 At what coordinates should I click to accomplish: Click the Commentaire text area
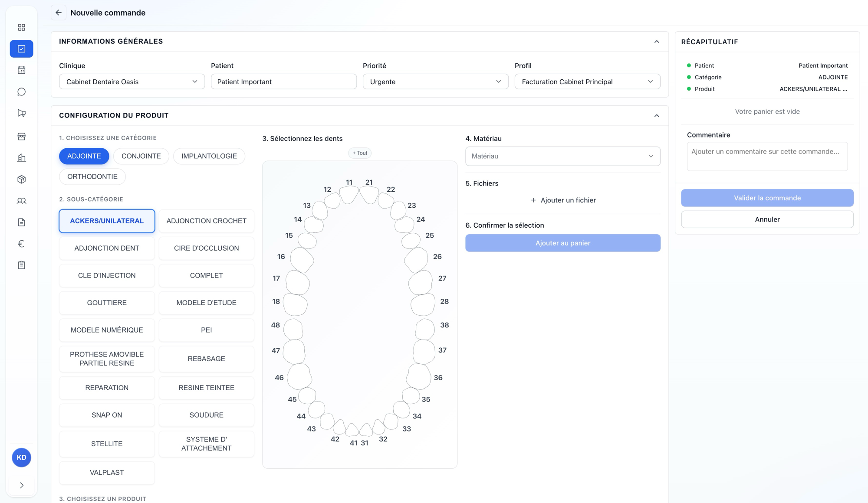click(x=767, y=157)
